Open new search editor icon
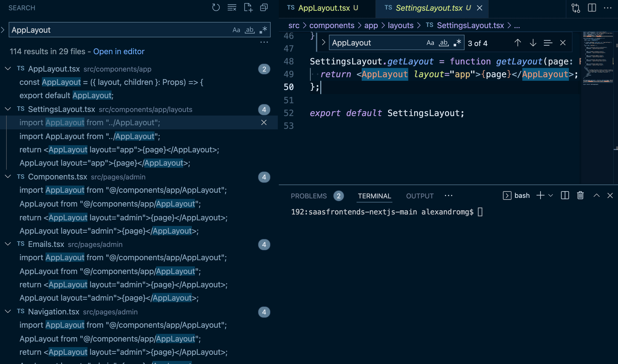Screen dimensions: 618x364 pyautogui.click(x=248, y=8)
